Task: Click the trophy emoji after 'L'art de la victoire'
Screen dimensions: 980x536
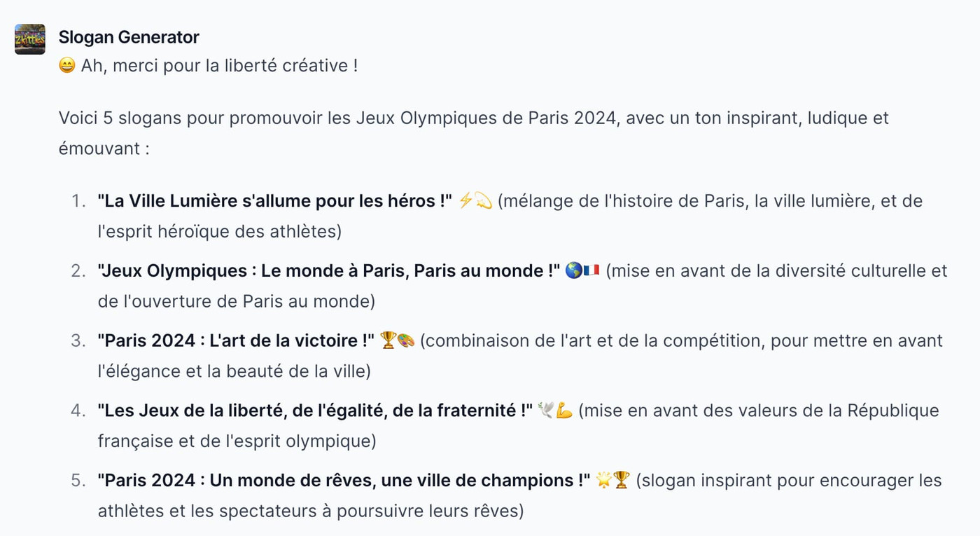Action: 388,341
